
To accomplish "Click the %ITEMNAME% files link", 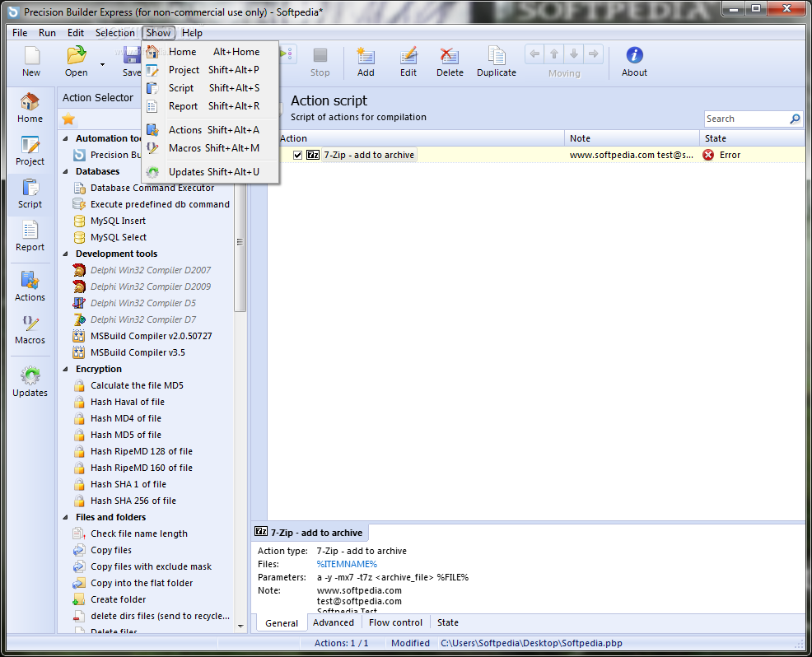I will 347,564.
